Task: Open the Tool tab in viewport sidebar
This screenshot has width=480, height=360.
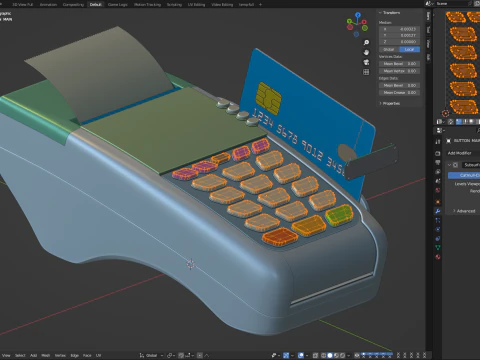Action: (429, 30)
